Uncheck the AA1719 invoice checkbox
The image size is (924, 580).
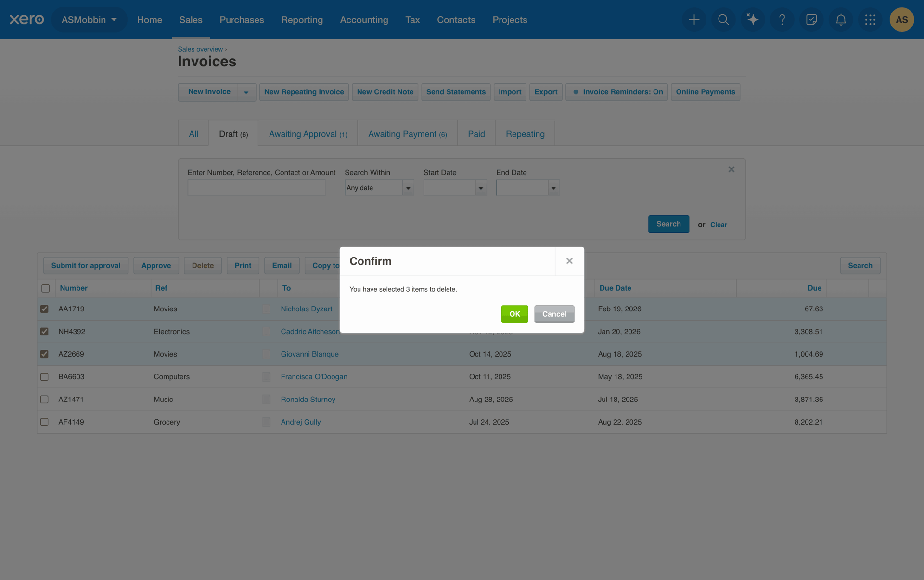point(44,309)
